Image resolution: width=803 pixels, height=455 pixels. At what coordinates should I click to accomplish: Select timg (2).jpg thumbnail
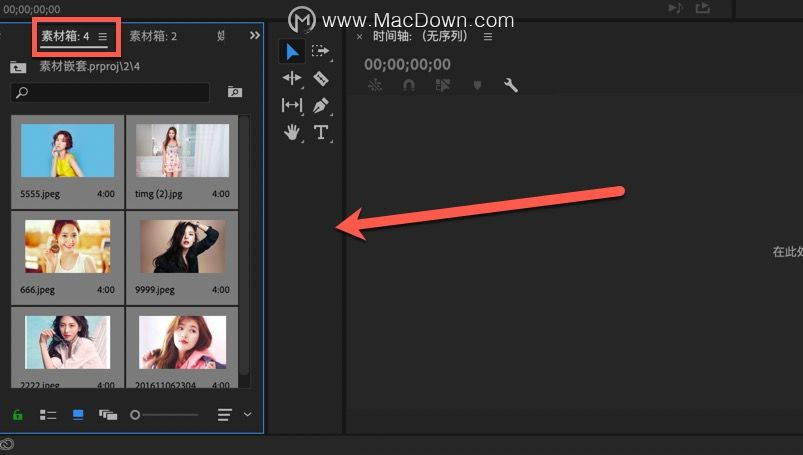(x=182, y=150)
